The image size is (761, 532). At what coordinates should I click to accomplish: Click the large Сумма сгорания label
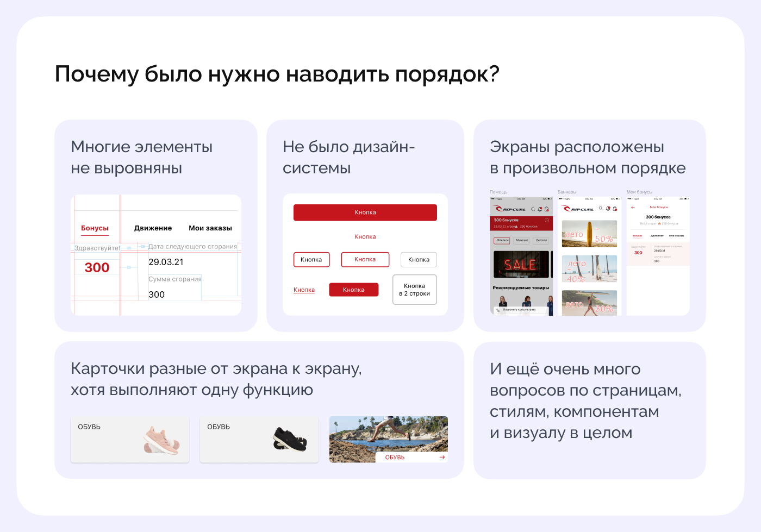coord(175,279)
